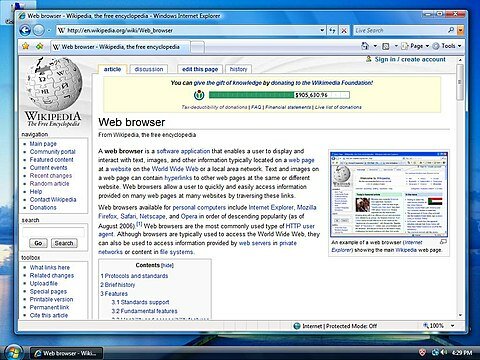Click the Home toolbar icon
Image resolution: width=480 pixels, height=360 pixels.
coord(365,46)
